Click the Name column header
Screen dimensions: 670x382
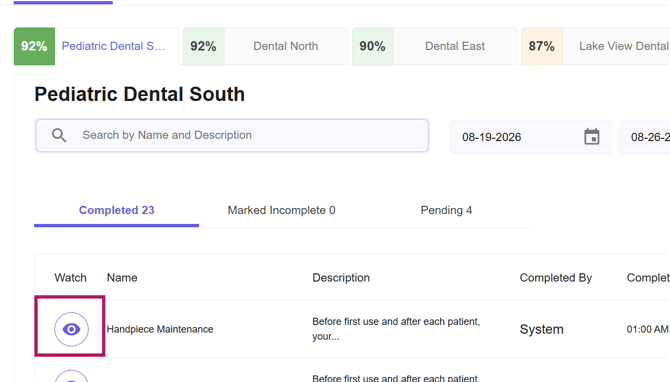[122, 278]
